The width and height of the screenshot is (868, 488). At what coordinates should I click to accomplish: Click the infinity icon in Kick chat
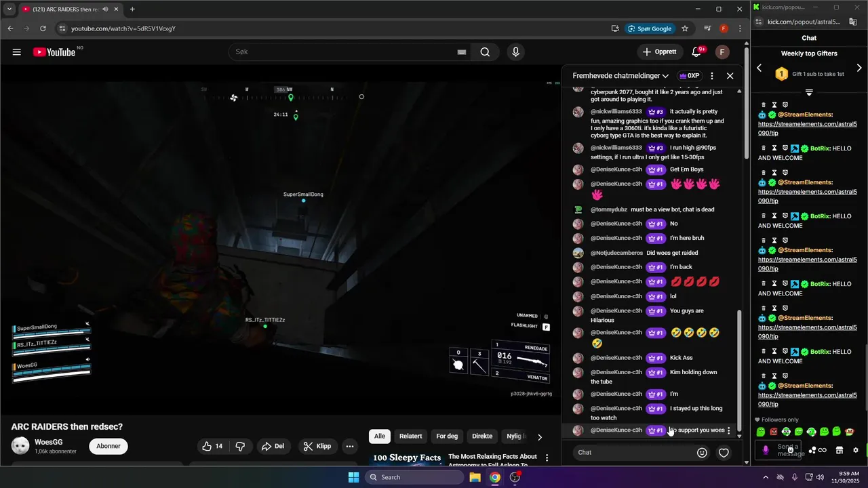pyautogui.click(x=823, y=450)
